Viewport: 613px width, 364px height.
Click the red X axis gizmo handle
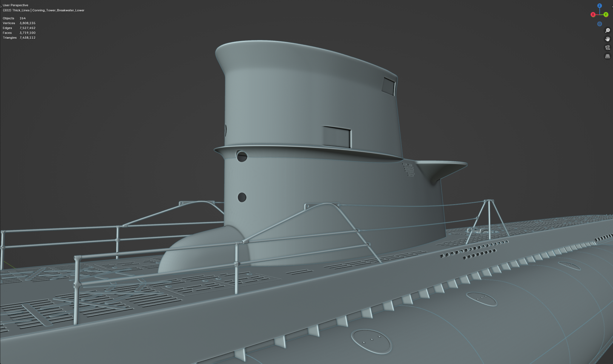tap(593, 14)
